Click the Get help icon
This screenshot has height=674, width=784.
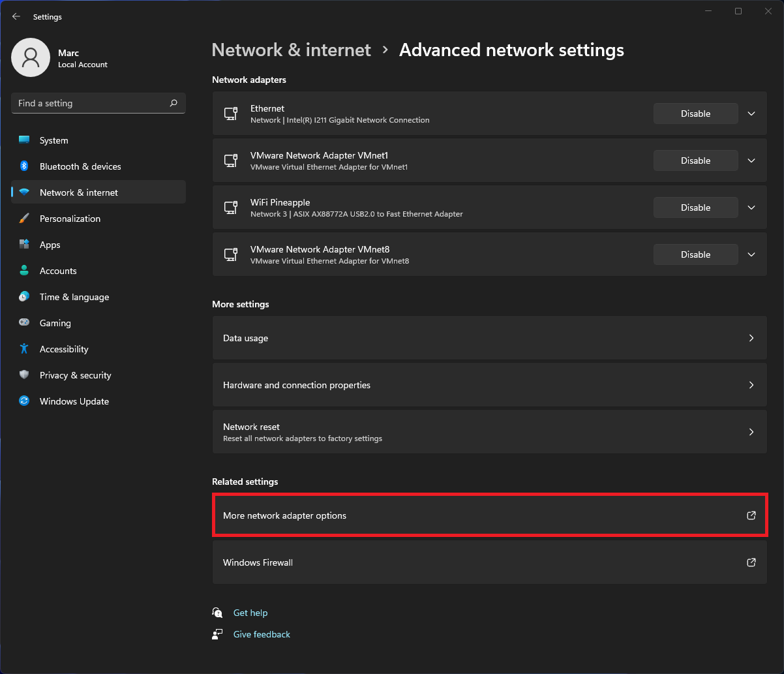click(x=217, y=612)
